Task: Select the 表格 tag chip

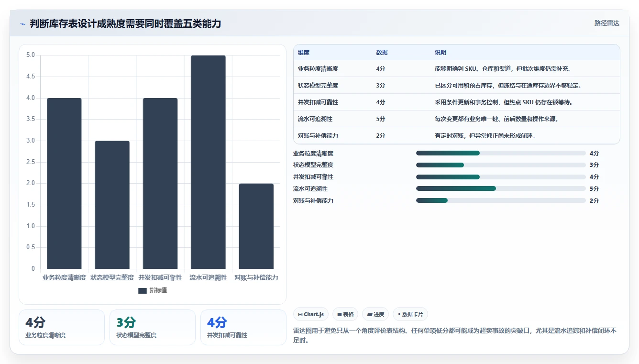Action: pos(345,314)
